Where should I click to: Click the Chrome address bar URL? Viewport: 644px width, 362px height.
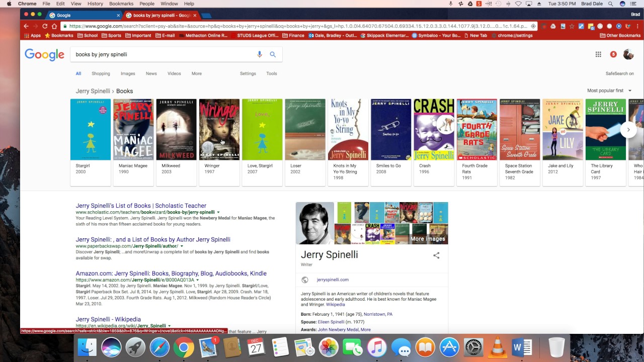(300, 26)
